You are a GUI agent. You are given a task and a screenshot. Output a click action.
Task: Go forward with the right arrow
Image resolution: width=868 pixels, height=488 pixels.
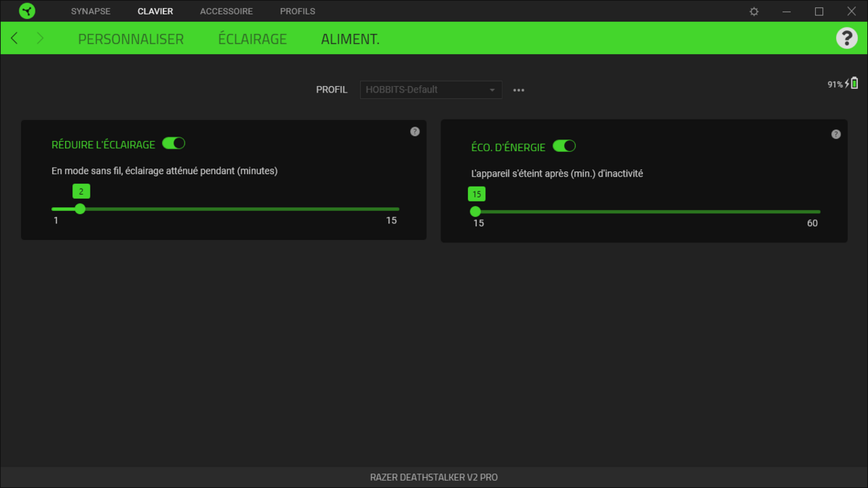tap(40, 38)
